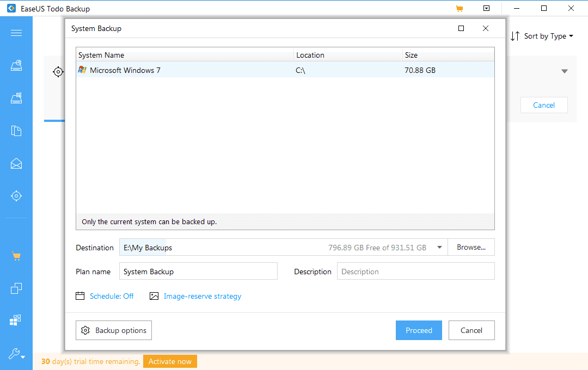Expand the Destination path dropdown
The height and width of the screenshot is (370, 588).
click(439, 248)
